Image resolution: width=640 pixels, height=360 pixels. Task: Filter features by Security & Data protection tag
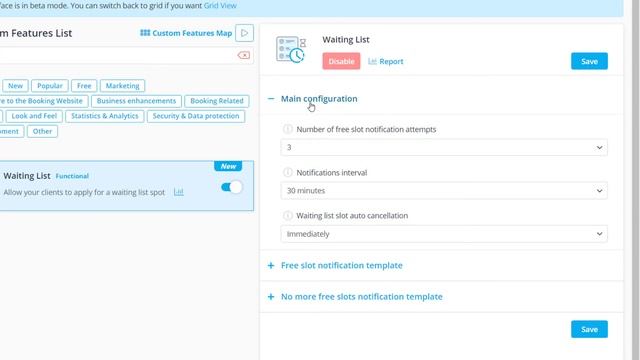click(196, 116)
